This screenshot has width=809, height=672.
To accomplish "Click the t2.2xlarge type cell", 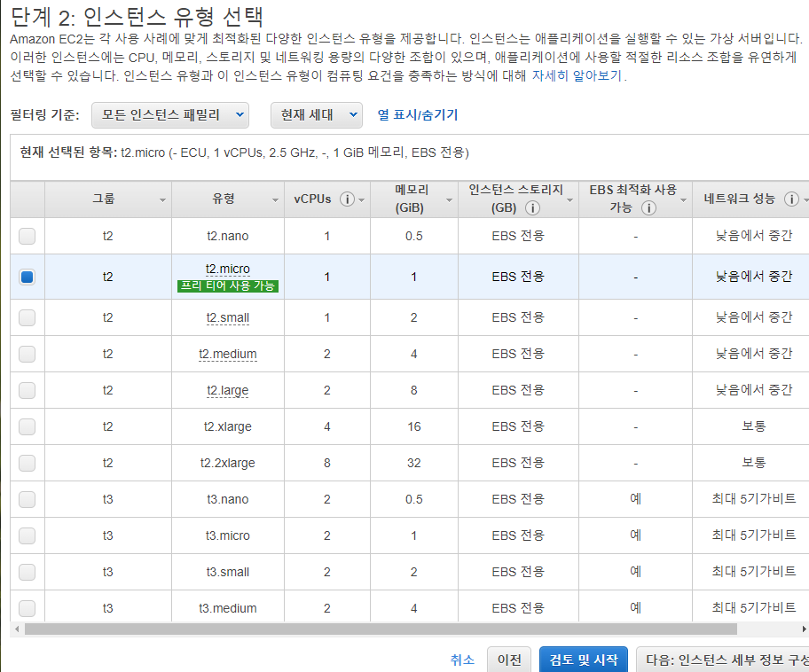I will [227, 463].
